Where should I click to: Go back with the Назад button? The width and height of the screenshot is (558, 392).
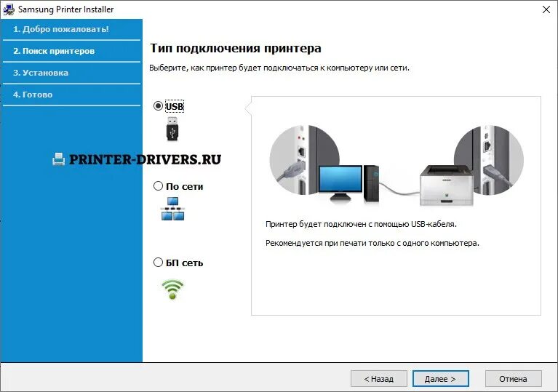[378, 379]
